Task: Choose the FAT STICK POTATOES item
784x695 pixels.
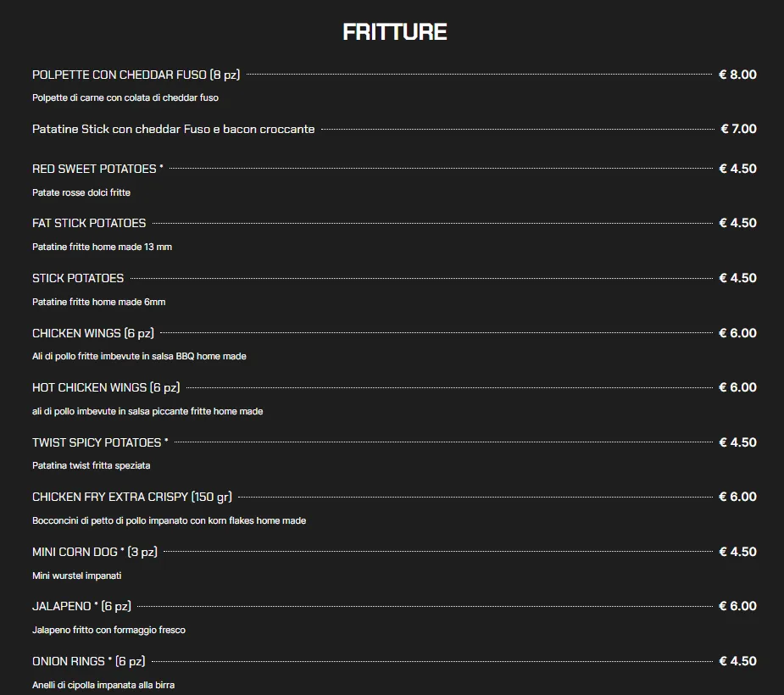Action: (x=89, y=223)
